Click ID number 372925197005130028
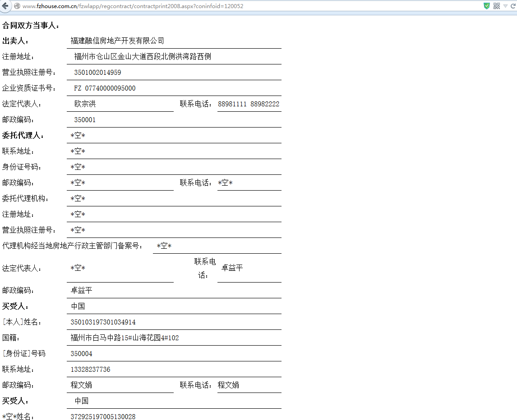The image size is (517, 420). (x=103, y=417)
